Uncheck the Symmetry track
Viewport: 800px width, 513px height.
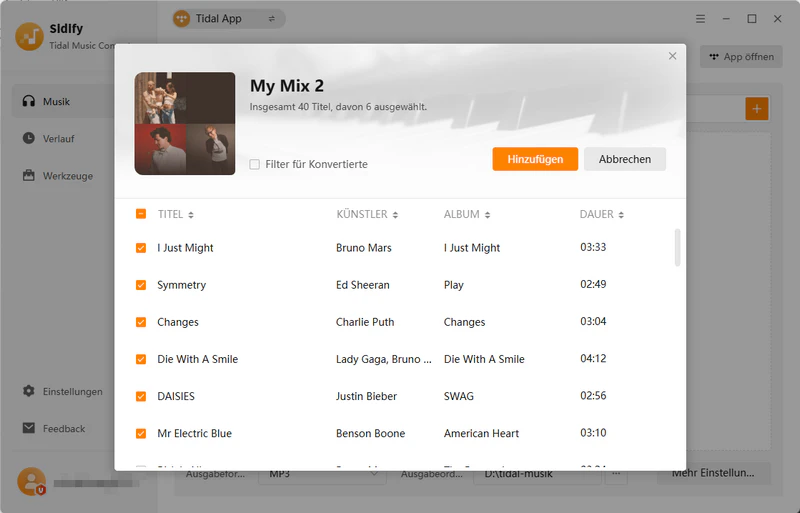coord(141,285)
